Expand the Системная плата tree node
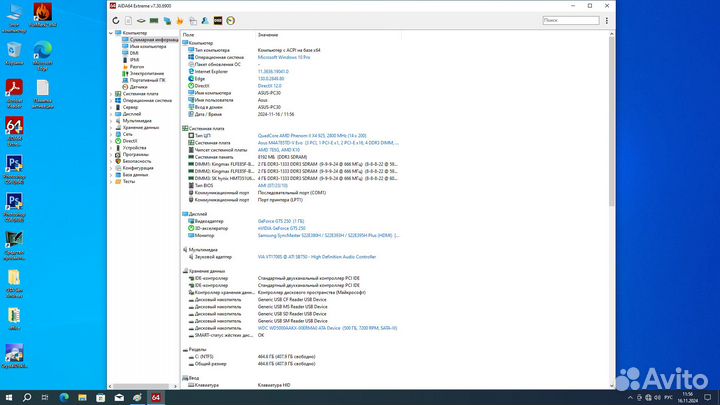This screenshot has width=720, height=405. 111,94
